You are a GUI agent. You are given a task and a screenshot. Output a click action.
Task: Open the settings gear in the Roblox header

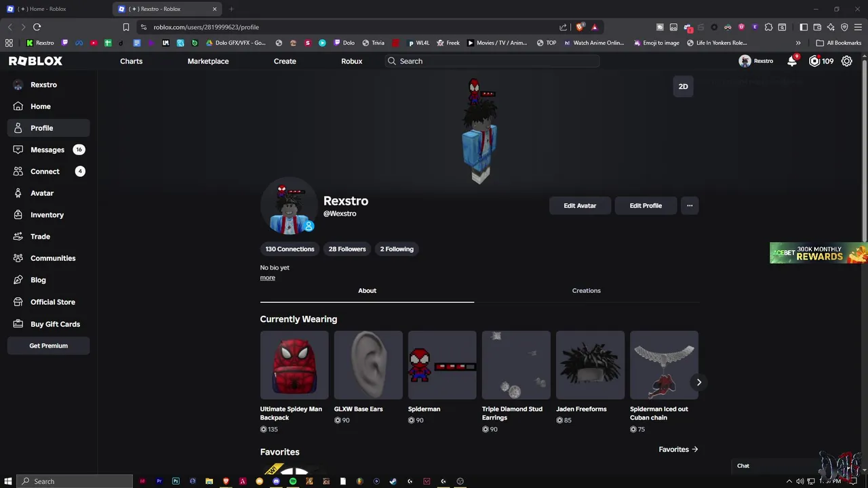coord(847,61)
